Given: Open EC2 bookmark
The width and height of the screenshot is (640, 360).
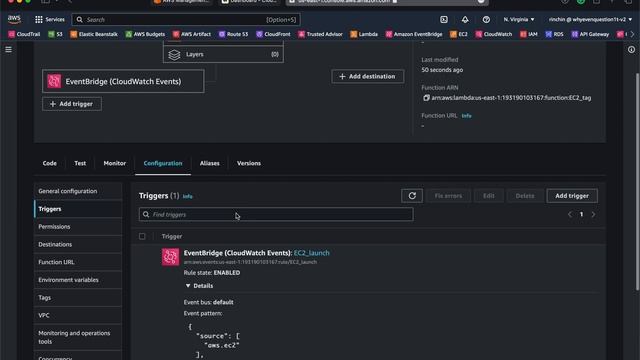Looking at the screenshot, I should click(459, 34).
